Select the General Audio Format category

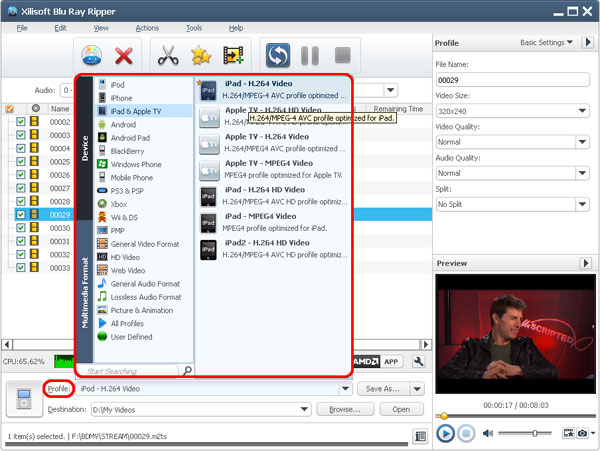[x=143, y=283]
